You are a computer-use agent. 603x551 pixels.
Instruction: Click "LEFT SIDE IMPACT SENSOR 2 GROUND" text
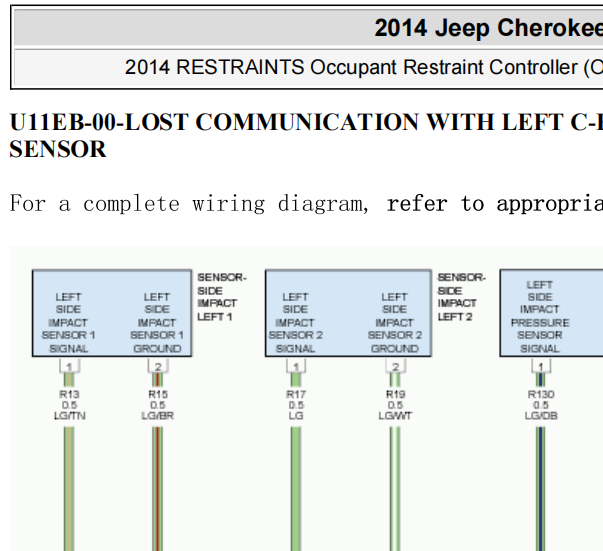pyautogui.click(x=395, y=323)
